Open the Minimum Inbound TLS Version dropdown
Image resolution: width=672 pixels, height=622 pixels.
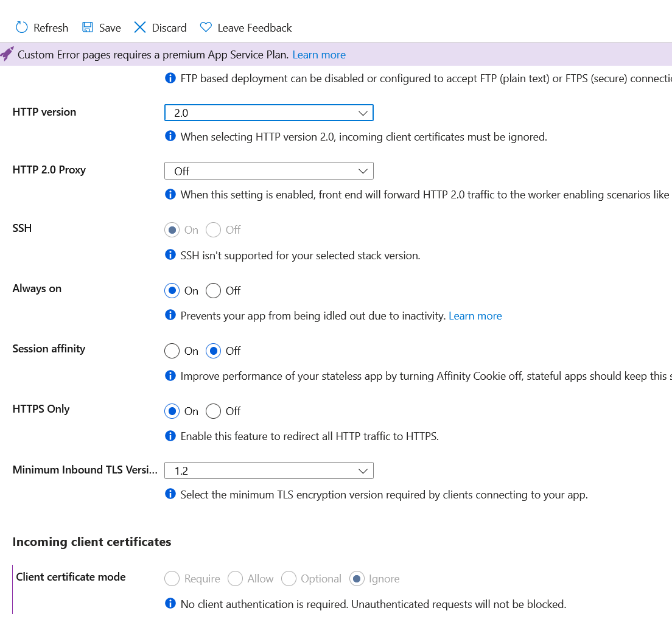[x=268, y=470]
